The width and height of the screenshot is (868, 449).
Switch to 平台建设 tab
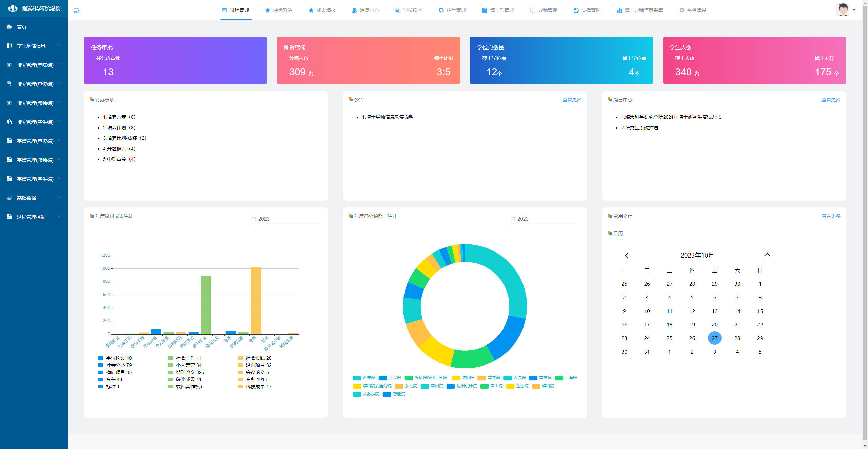coord(693,10)
